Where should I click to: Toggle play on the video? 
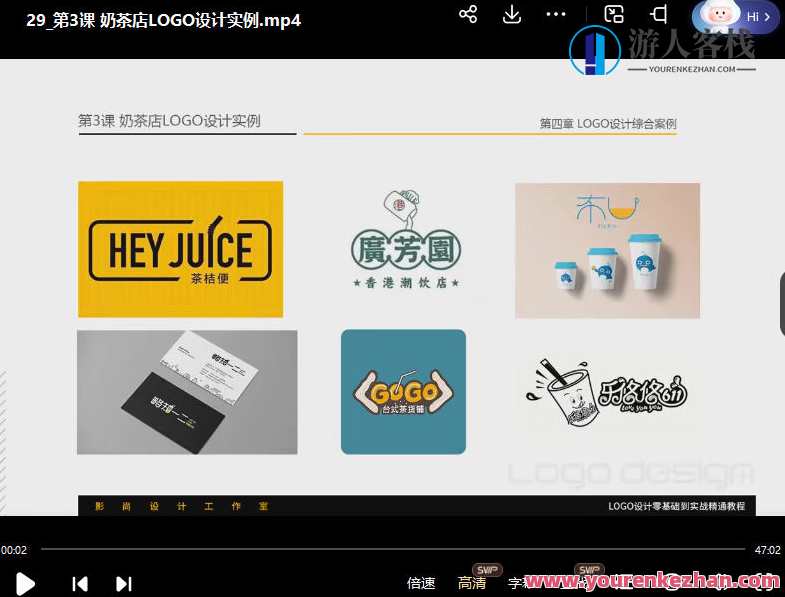26,583
